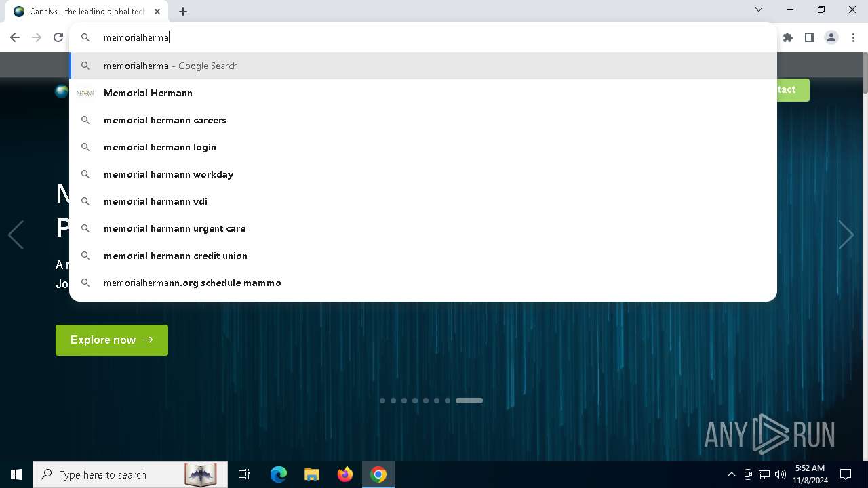Open the network tray icon
This screenshot has height=488, width=868.
764,474
